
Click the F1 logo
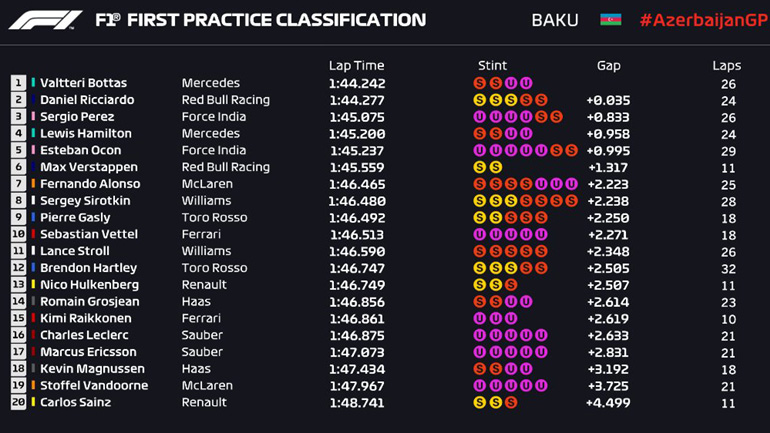click(45, 20)
